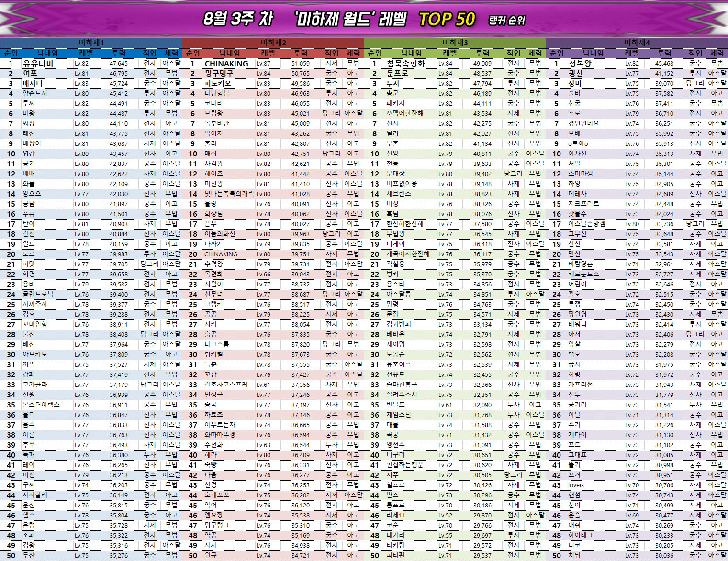The height and width of the screenshot is (561, 728).
Task: Click the title text 'TOP 50'
Action: [x=447, y=20]
